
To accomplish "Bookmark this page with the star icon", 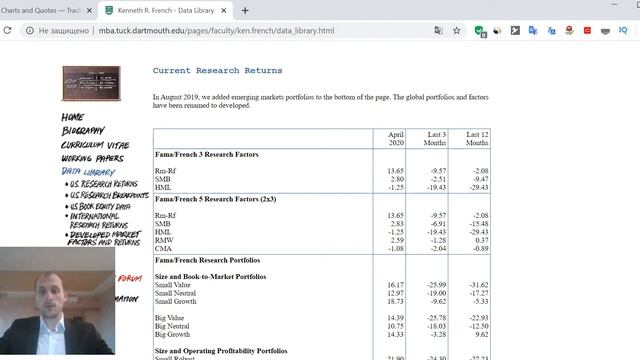I will tap(456, 31).
